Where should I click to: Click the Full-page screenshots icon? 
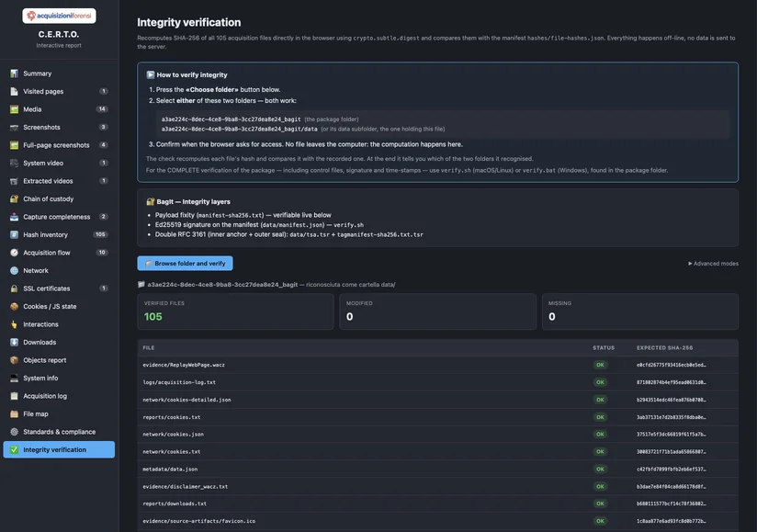[14, 145]
